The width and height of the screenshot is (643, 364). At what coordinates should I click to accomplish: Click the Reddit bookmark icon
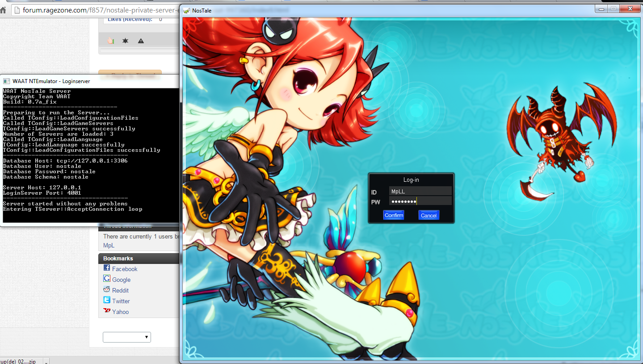[x=107, y=289]
